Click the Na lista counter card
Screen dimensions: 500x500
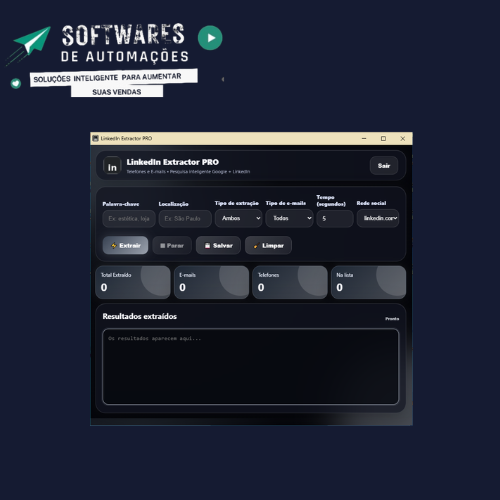[369, 282]
